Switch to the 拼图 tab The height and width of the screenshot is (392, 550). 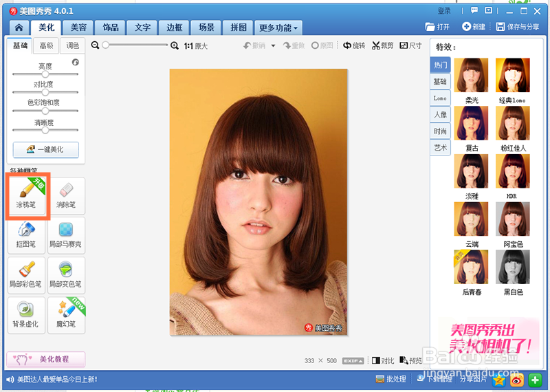239,28
